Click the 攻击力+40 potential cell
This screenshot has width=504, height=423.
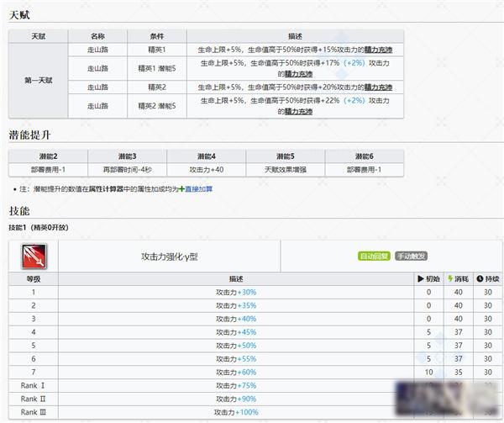(x=207, y=170)
